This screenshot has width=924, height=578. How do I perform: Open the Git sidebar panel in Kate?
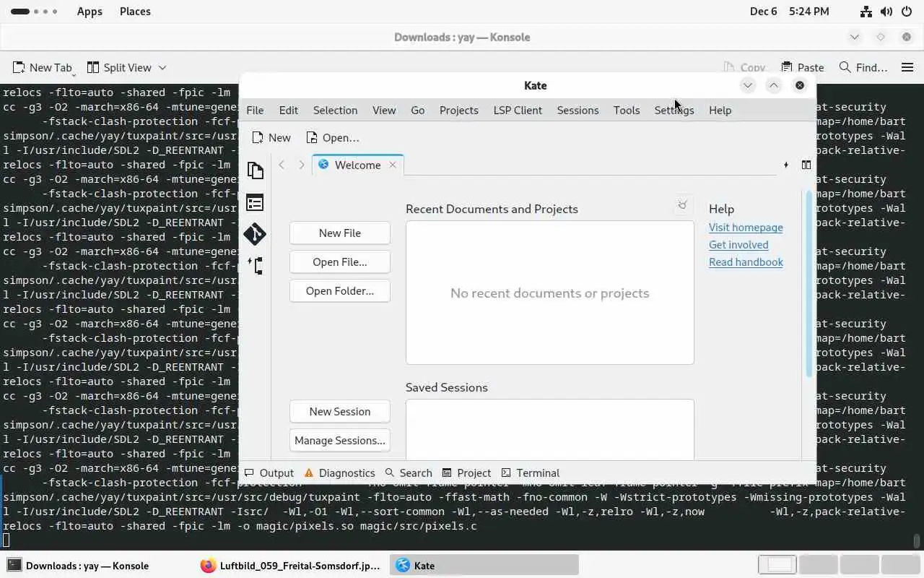pyautogui.click(x=255, y=234)
